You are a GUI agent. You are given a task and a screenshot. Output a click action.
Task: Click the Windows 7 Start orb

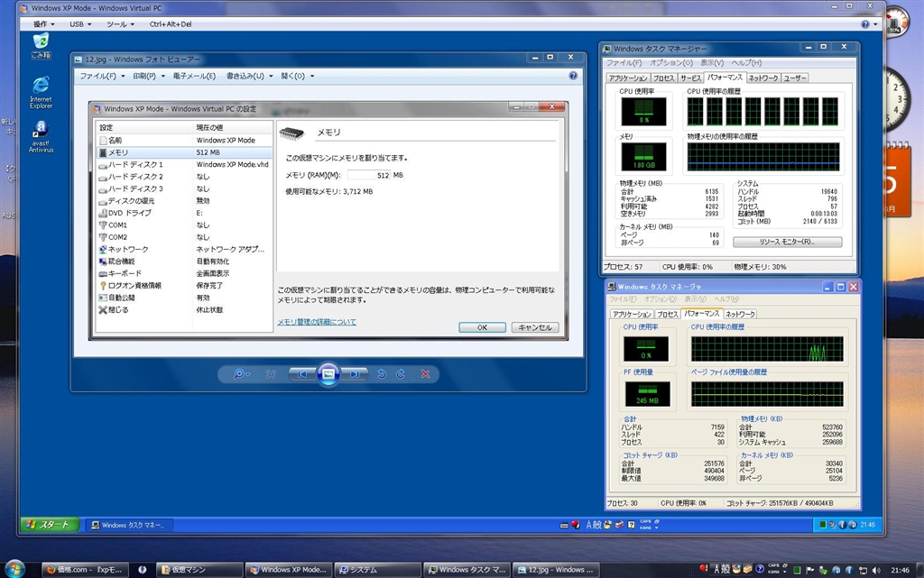[x=14, y=569]
